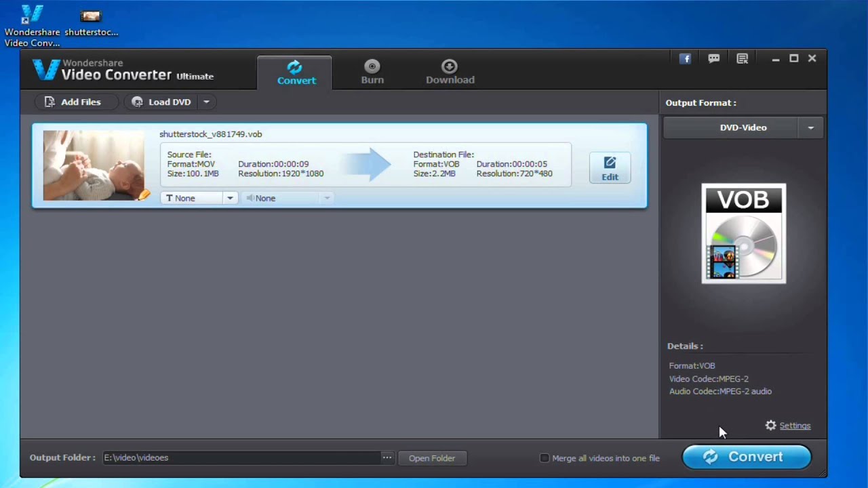Click the Audio Codec:MPEG-2 audio text

point(720,391)
